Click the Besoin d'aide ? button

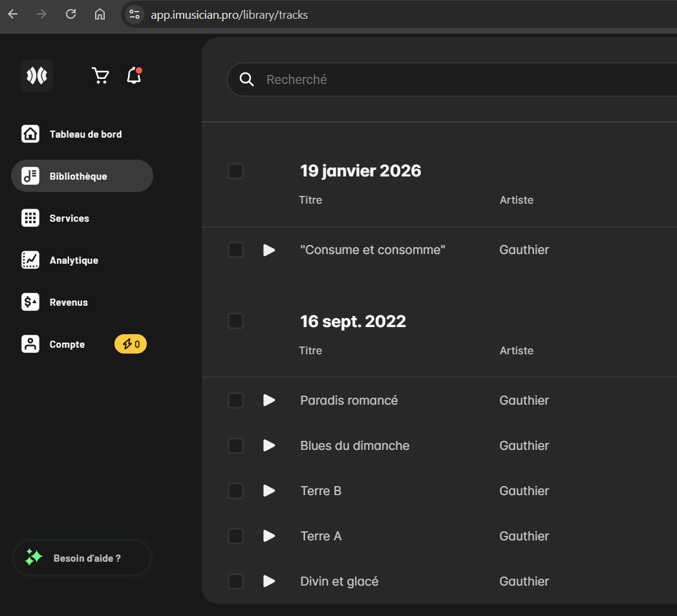point(82,558)
